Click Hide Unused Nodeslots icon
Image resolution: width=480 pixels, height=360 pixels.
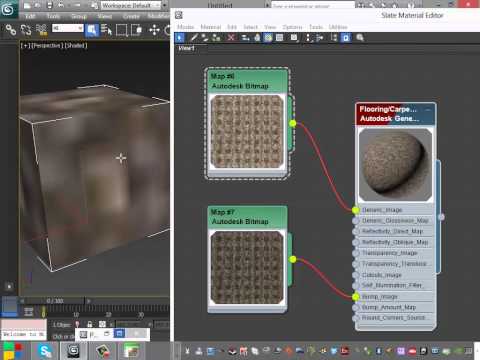coord(257,38)
